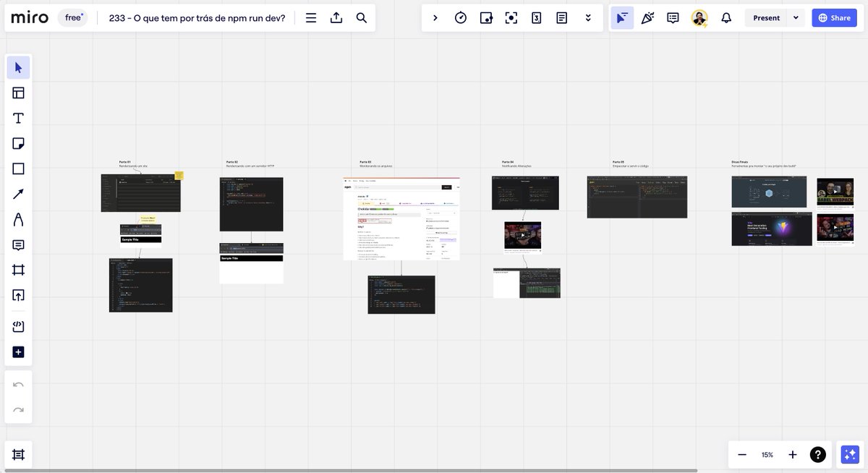The height and width of the screenshot is (473, 868).
Task: Expand the extra tools chevron menu
Action: [x=587, y=17]
